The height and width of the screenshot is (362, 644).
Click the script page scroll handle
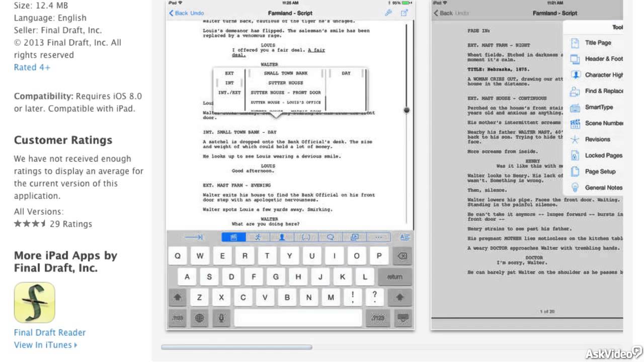click(x=407, y=110)
